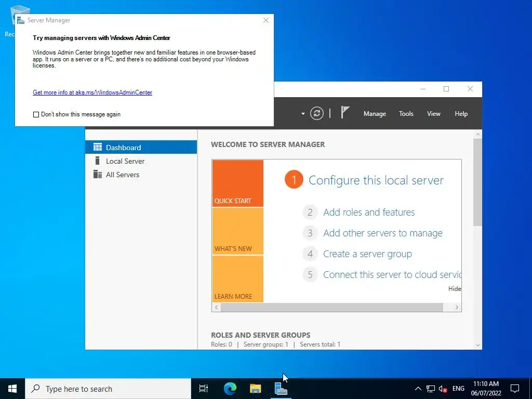
Task: Click the muted volume tray icon
Action: (443, 389)
